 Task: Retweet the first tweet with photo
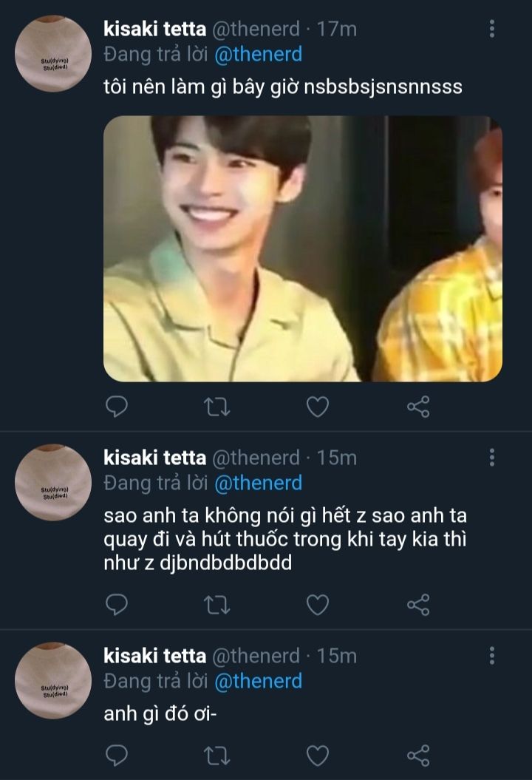[x=216, y=407]
